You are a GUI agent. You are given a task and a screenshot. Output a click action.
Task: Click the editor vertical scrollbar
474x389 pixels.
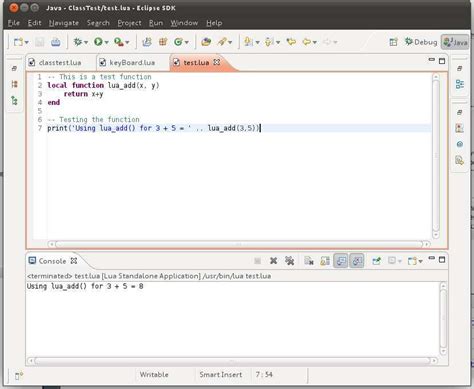point(436,156)
